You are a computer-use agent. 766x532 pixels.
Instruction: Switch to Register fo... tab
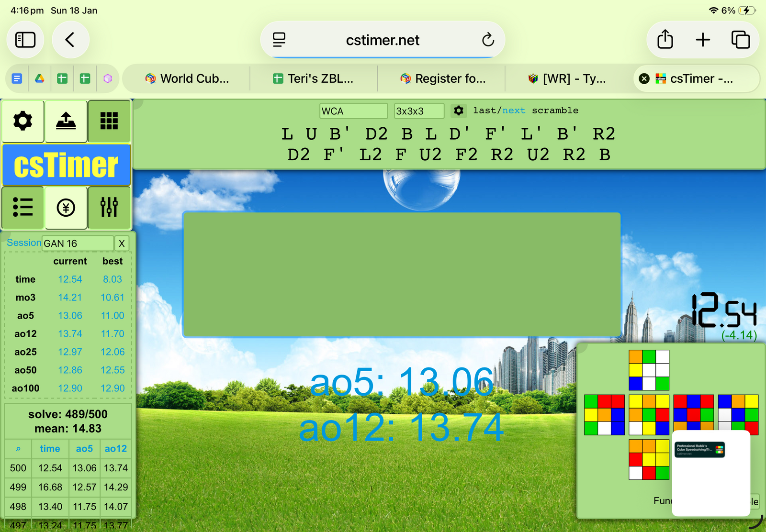(443, 78)
